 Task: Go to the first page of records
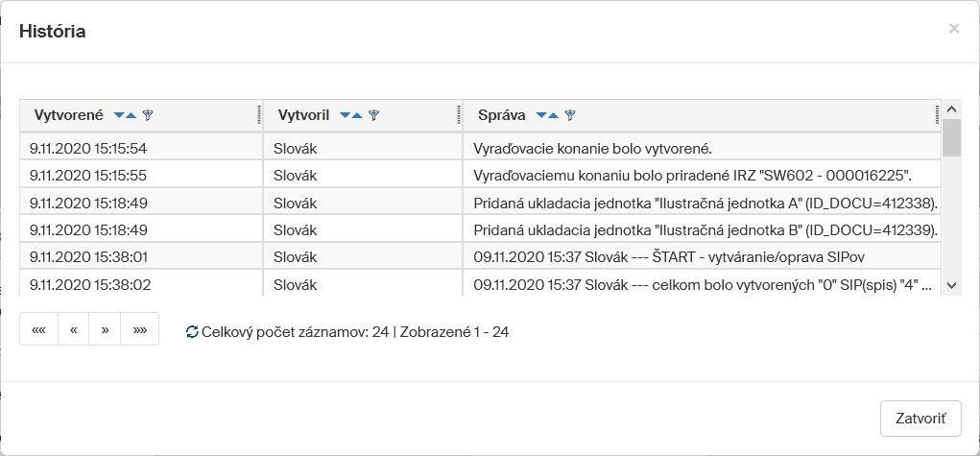39,329
